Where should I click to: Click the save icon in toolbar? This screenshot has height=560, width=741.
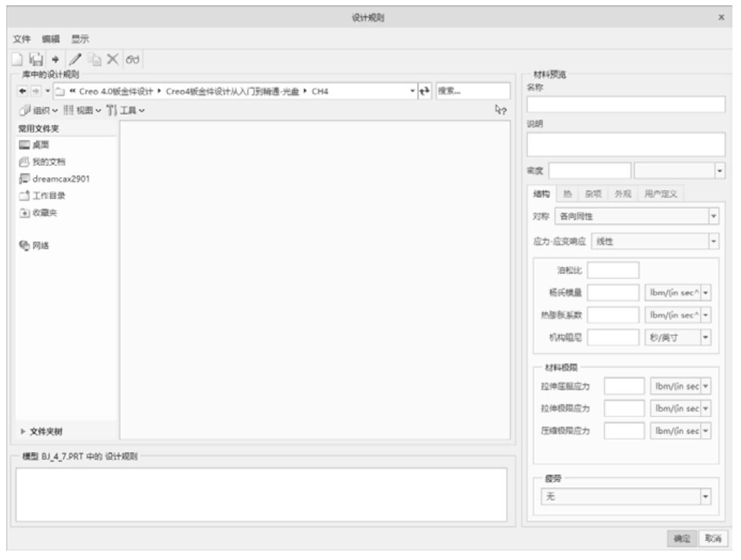(x=36, y=59)
